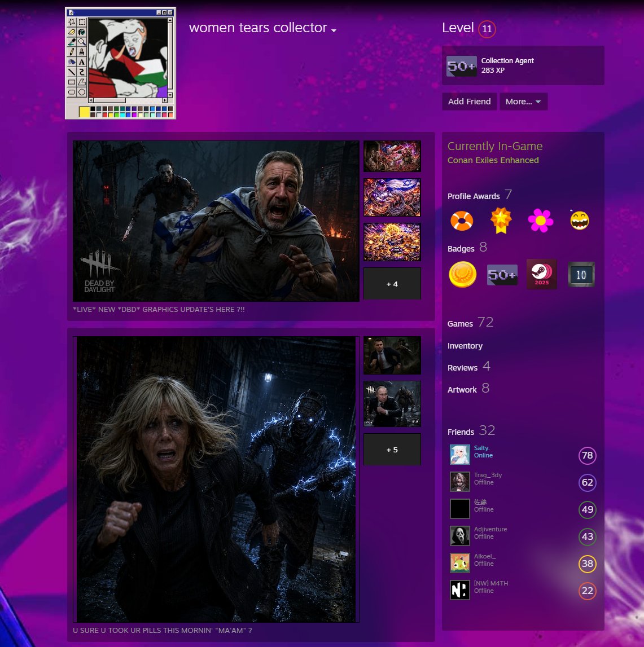Click level 22 circle beside [NW] M4TH
Screen dimensions: 644x647
click(x=587, y=591)
